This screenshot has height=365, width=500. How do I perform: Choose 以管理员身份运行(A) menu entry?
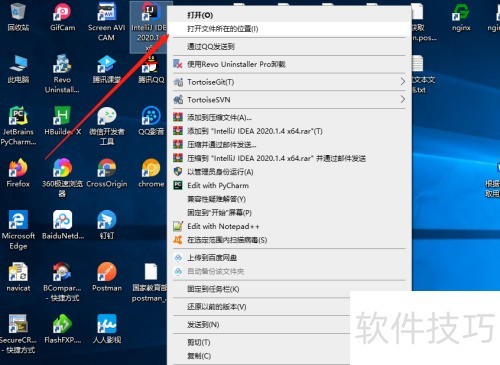pos(289,172)
